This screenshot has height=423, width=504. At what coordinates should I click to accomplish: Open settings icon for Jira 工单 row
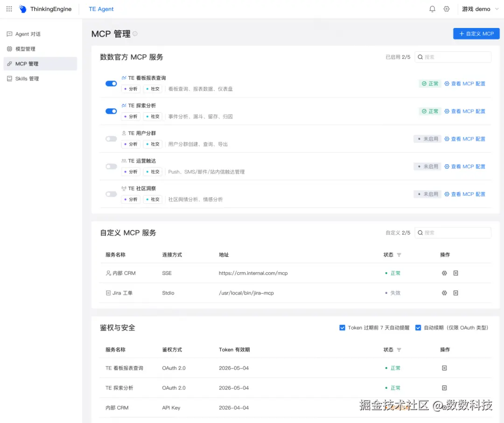click(444, 293)
